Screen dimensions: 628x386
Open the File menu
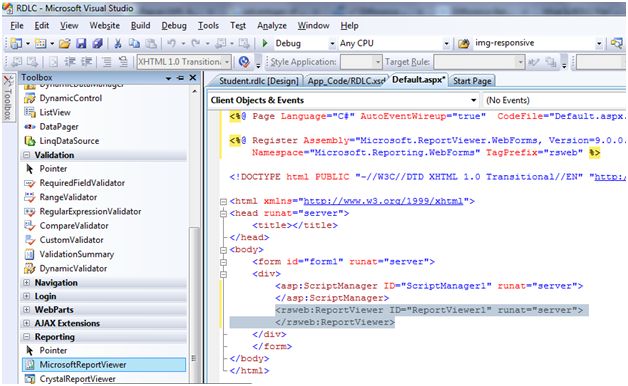[17, 26]
